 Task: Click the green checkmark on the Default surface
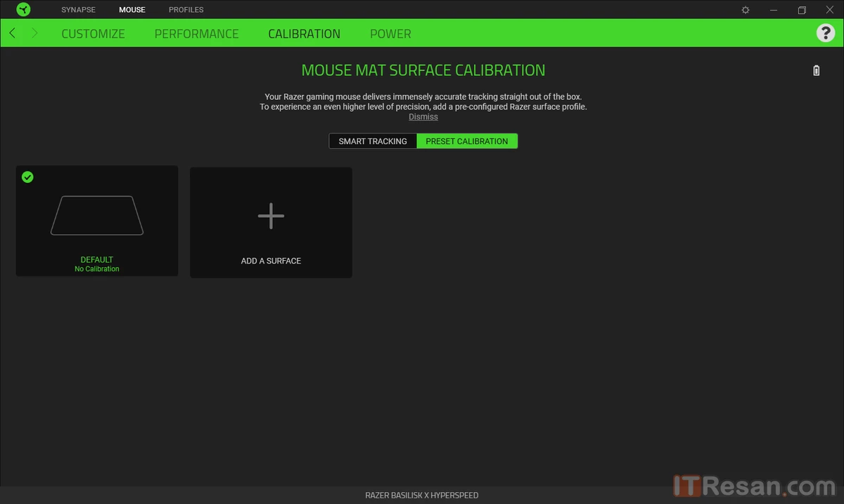coord(27,177)
